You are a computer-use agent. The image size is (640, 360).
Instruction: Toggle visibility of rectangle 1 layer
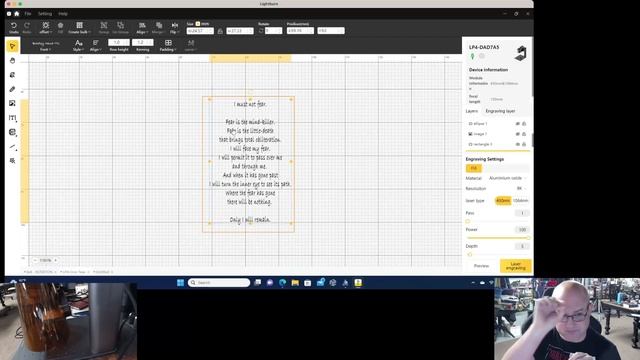[x=518, y=144]
